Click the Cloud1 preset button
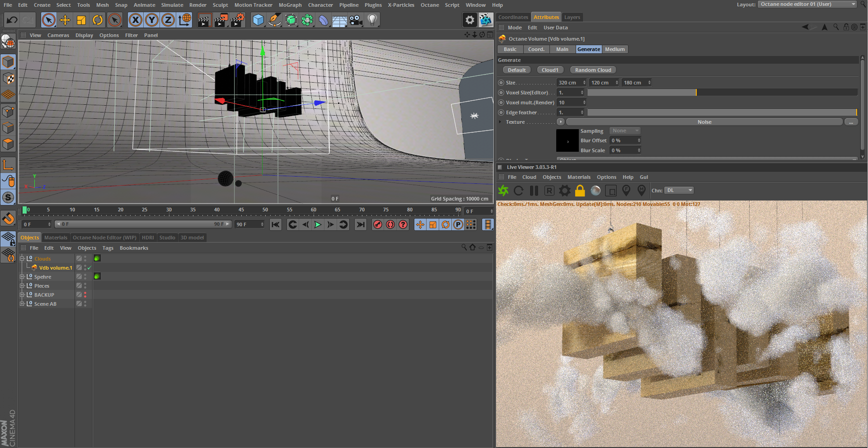Image resolution: width=868 pixels, height=448 pixels. point(550,70)
